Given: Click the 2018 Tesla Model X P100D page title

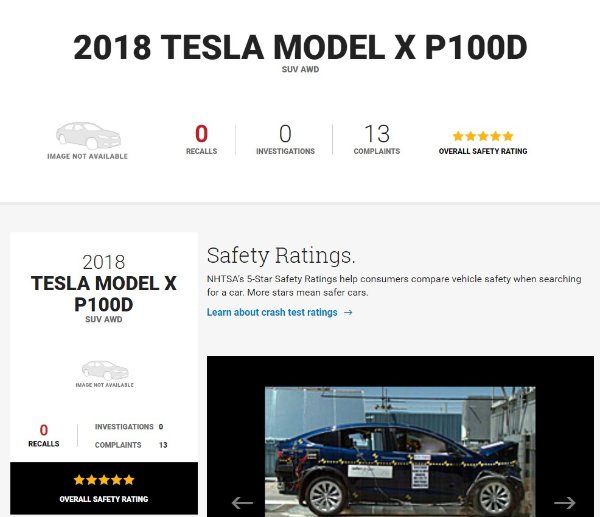Looking at the screenshot, I should point(300,47).
